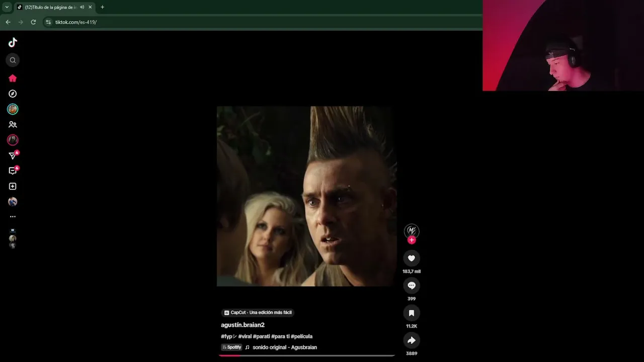This screenshot has height=362, width=644.
Task: Open the #fyp hashtag
Action: click(229, 336)
